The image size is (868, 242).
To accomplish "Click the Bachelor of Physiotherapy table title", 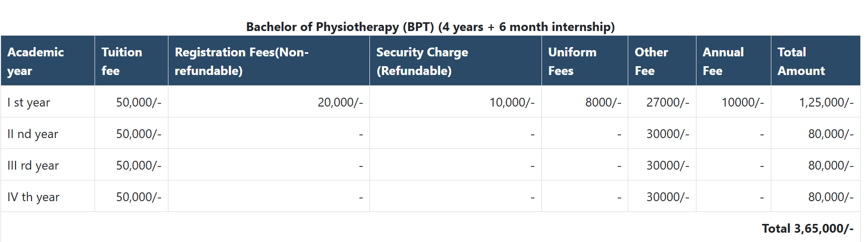I will [430, 27].
